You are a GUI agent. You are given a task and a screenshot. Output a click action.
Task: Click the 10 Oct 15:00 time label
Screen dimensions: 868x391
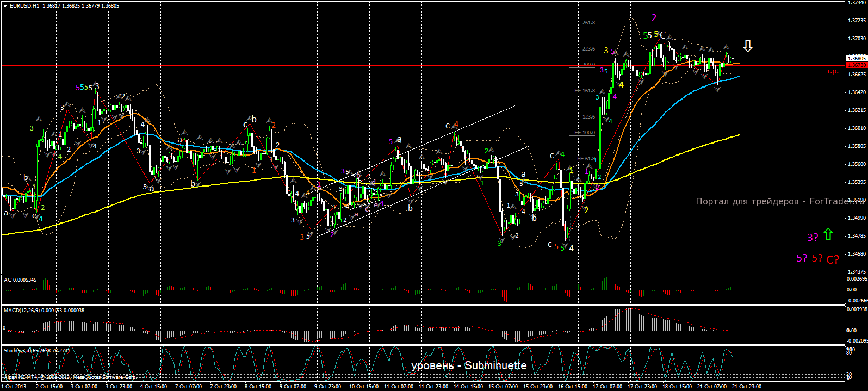pos(364,387)
